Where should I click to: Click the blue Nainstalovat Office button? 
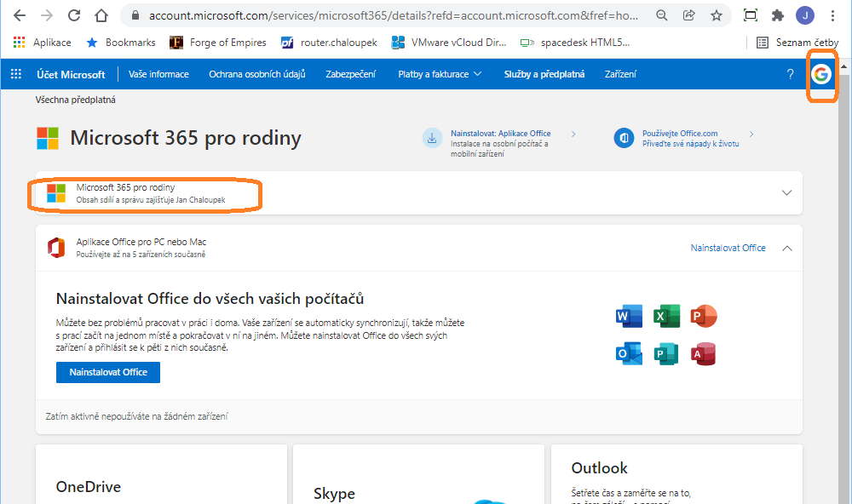click(108, 372)
